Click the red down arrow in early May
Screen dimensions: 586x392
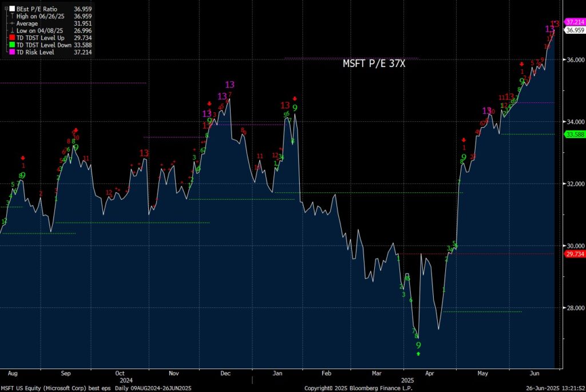pyautogui.click(x=464, y=140)
